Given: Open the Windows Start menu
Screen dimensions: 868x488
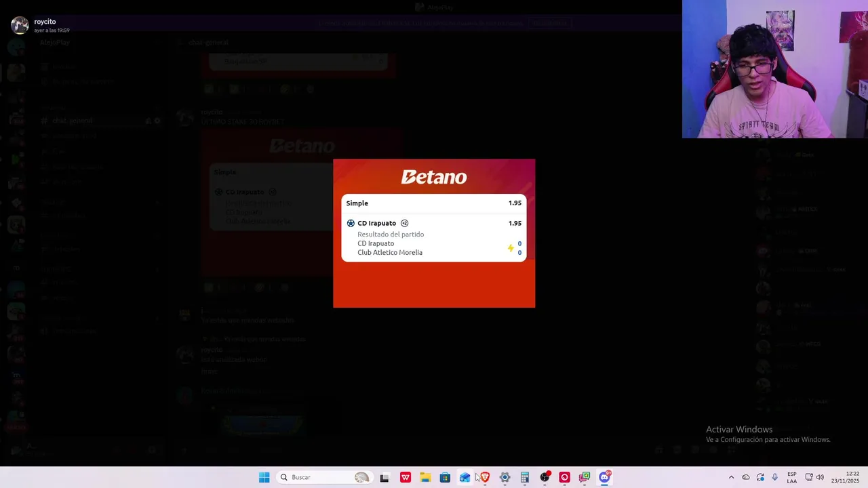Looking at the screenshot, I should (x=264, y=477).
